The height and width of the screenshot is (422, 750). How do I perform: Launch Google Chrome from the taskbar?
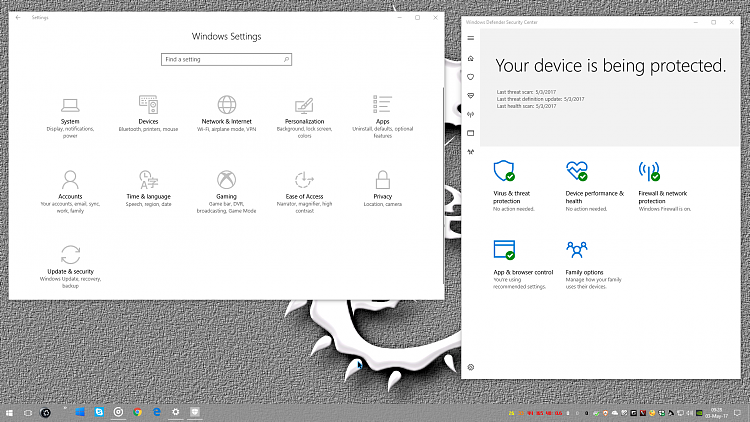click(137, 412)
